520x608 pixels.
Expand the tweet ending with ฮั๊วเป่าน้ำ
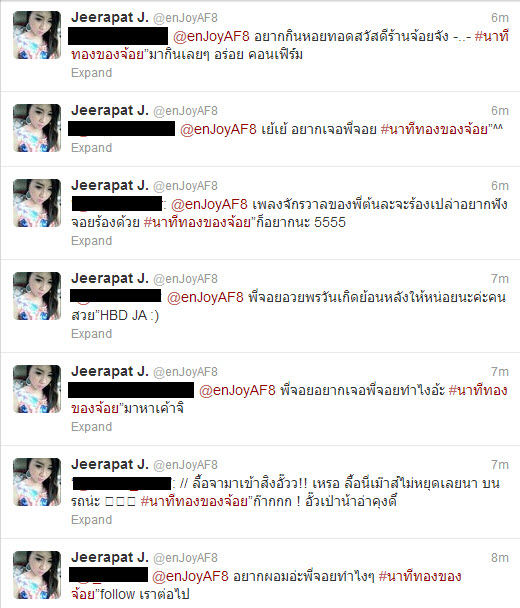[92, 520]
